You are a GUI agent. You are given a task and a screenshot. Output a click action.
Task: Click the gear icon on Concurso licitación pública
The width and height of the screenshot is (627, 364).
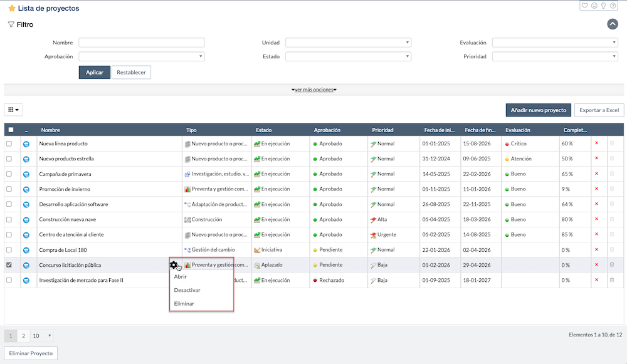174,265
